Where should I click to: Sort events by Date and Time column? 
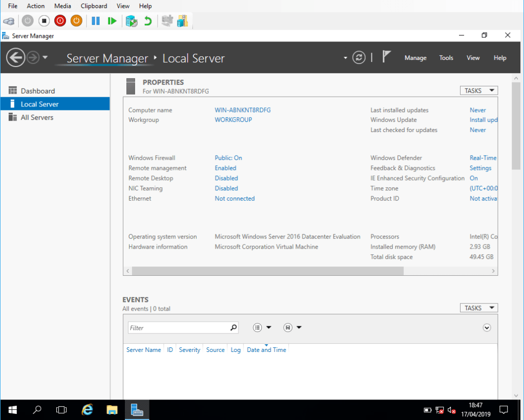coord(266,350)
